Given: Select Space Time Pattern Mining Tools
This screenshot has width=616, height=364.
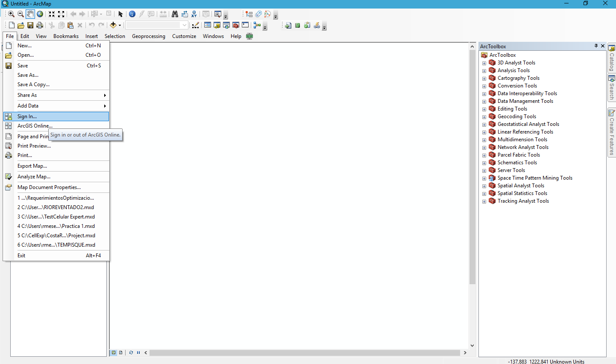Looking at the screenshot, I should [x=535, y=178].
